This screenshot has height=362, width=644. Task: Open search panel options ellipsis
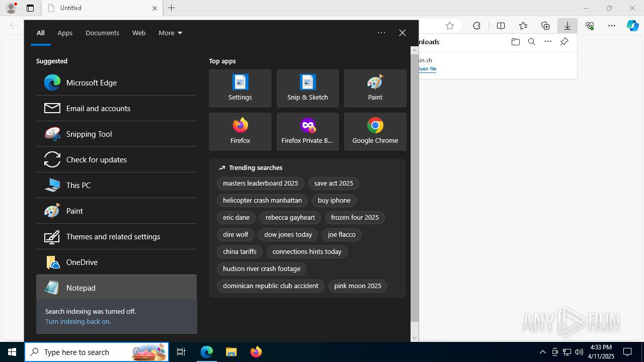[x=381, y=33]
